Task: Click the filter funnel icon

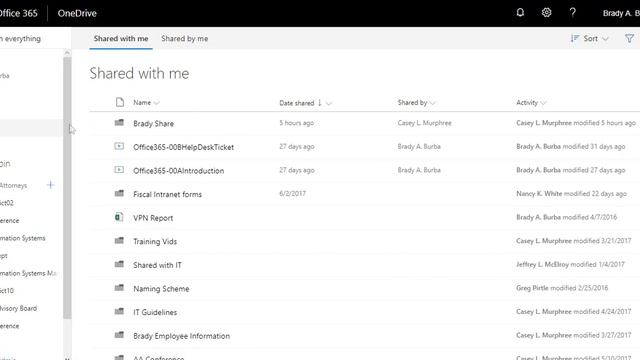Action: point(629,38)
